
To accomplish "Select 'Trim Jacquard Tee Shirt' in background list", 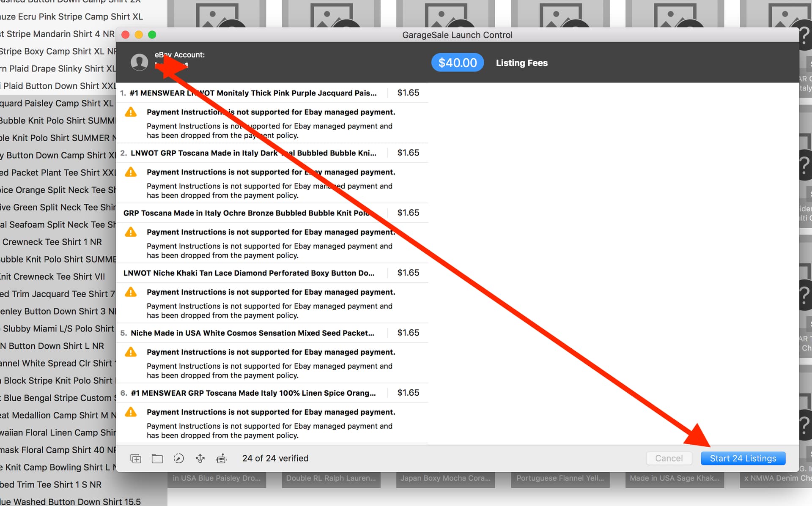I will point(58,294).
